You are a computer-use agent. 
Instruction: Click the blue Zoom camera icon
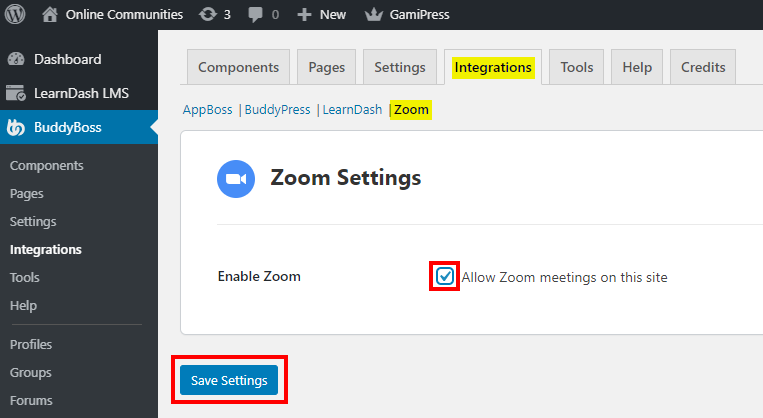[x=236, y=179]
